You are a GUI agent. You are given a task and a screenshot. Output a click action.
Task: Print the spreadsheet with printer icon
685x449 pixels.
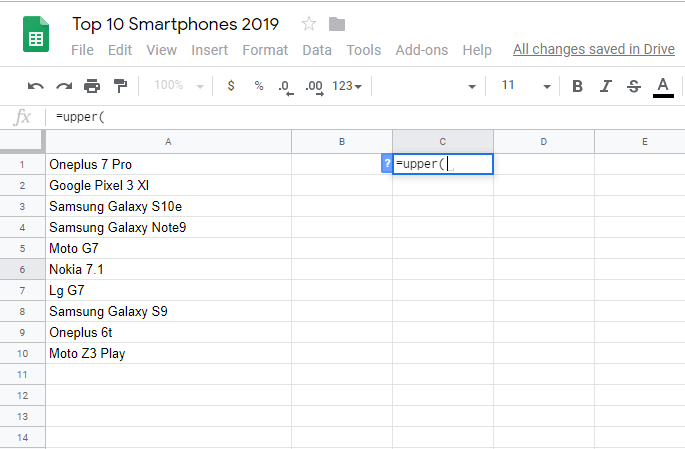[x=92, y=86]
